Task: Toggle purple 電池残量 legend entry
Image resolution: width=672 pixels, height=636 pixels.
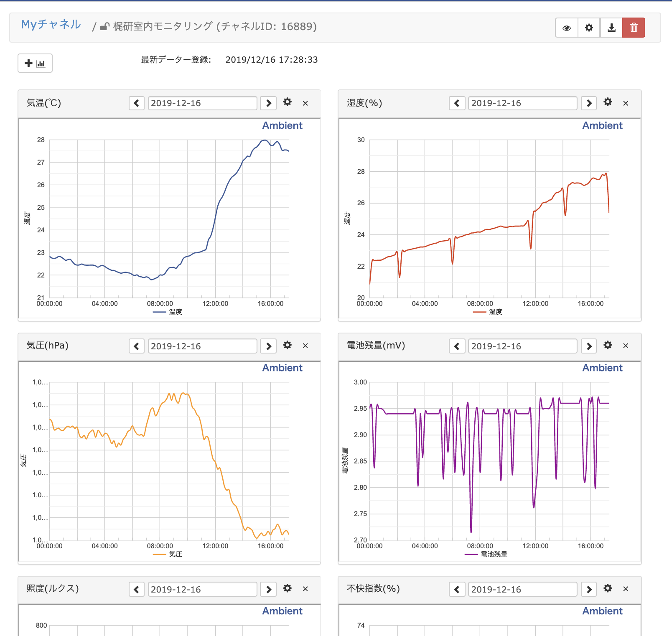Action: 486,554
